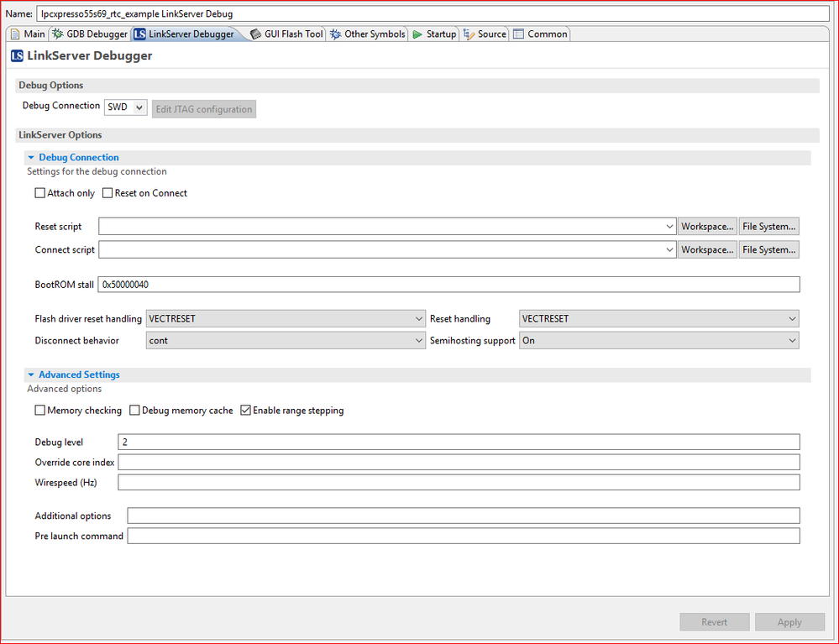
Task: Click the Main tab document icon
Action: click(x=13, y=34)
